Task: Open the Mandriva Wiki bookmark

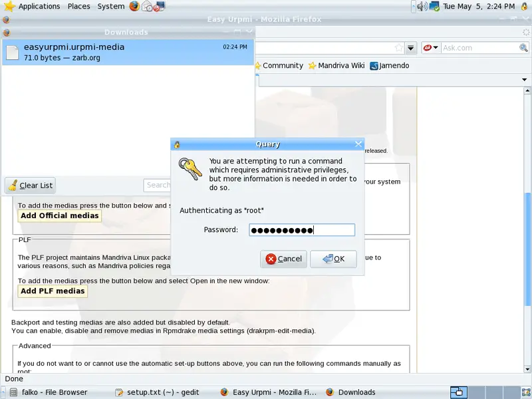Action: [336, 65]
